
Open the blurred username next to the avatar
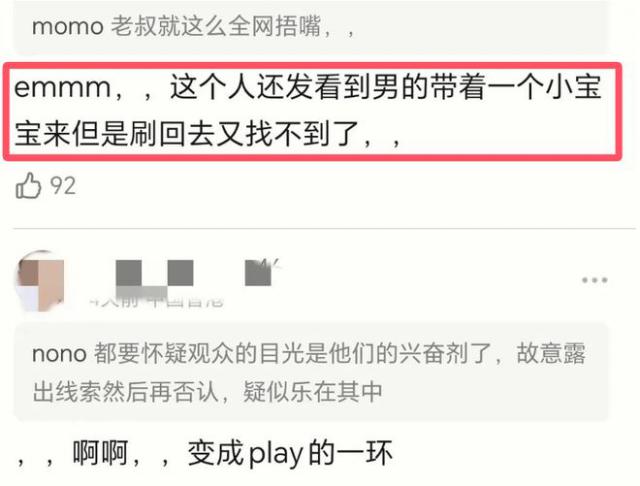196,273
